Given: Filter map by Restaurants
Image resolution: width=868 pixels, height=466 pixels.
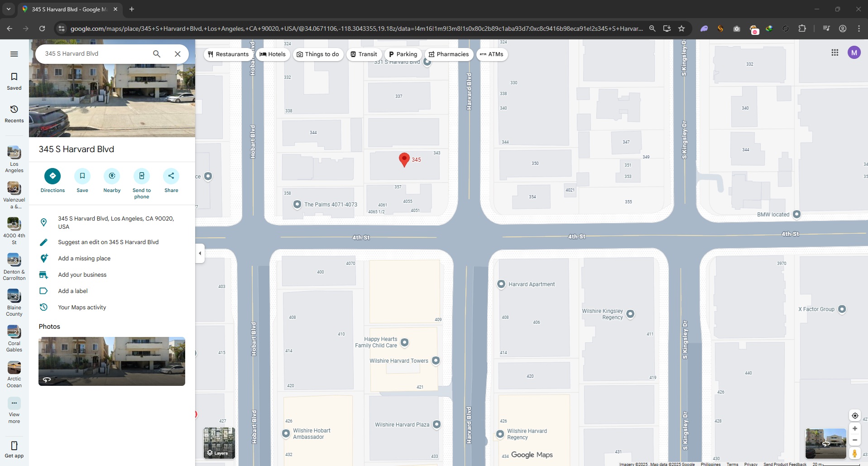Looking at the screenshot, I should (228, 54).
